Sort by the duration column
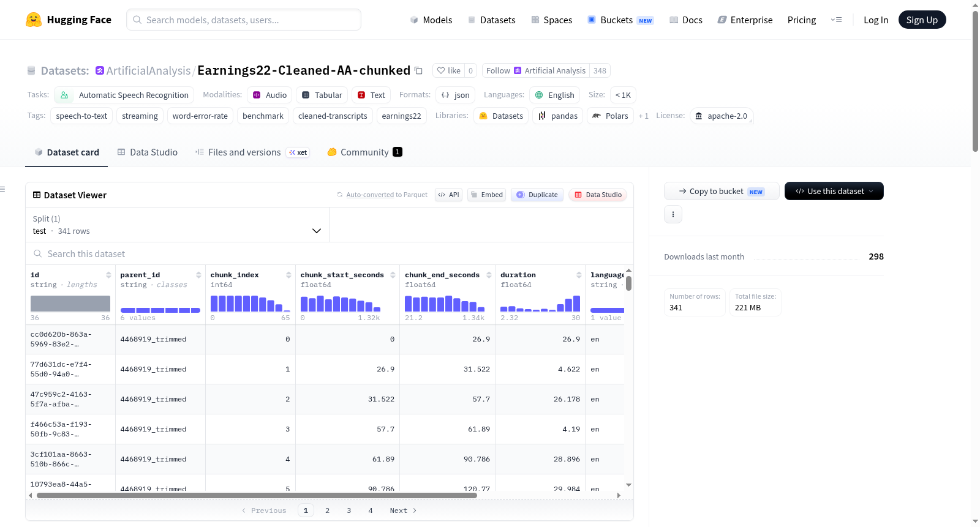Viewport: 980px width, 527px height. pyautogui.click(x=579, y=275)
